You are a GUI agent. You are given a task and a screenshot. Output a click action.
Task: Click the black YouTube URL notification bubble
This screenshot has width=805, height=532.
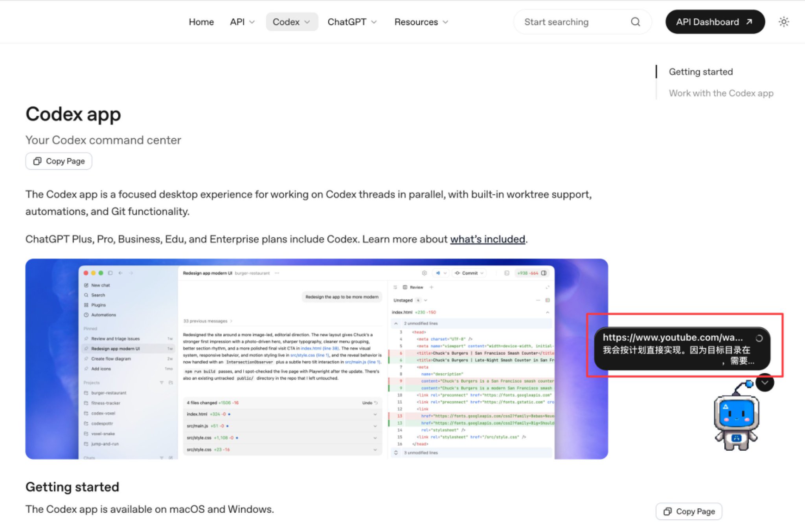682,349
